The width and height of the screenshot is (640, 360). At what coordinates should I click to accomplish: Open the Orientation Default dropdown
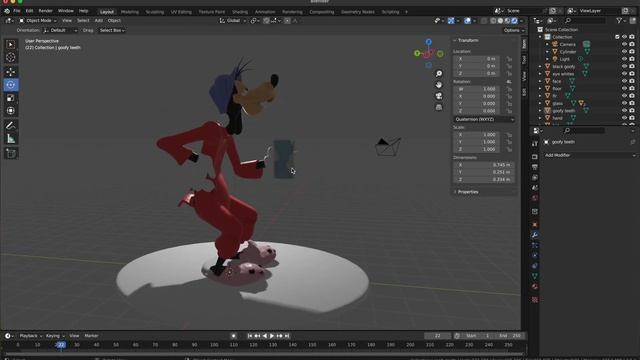(x=60, y=30)
